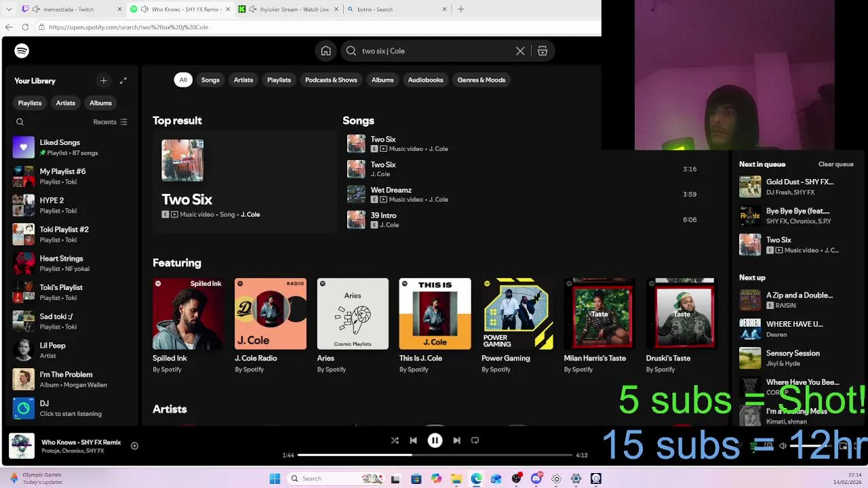This screenshot has height=488, width=868.
Task: Search in Your Library magnifier icon
Action: (x=20, y=122)
